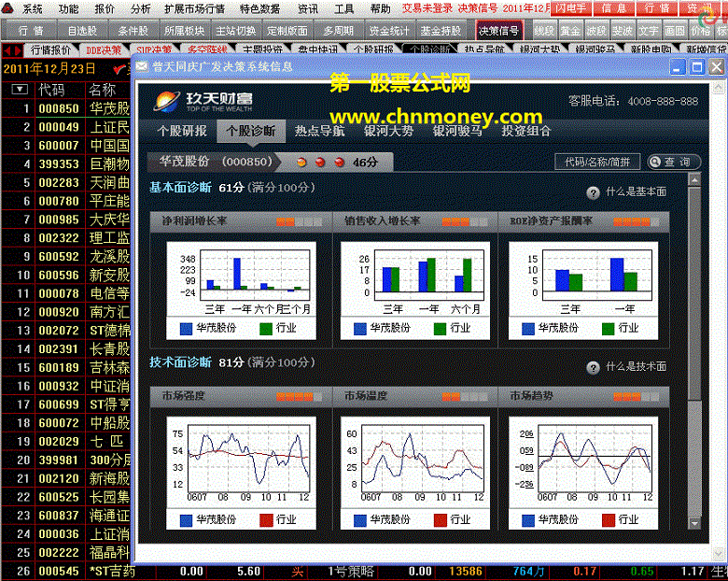Open the 分析 menu

(141, 8)
